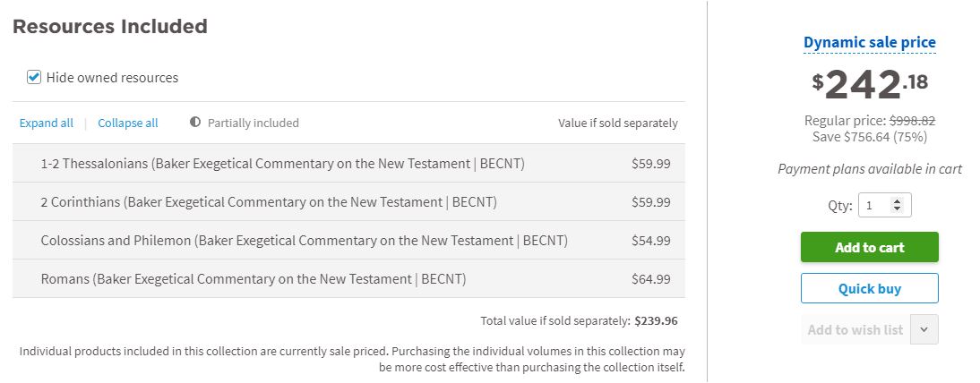Open the 2 Corinthians BECNT resource
The image size is (980, 383).
tap(269, 202)
